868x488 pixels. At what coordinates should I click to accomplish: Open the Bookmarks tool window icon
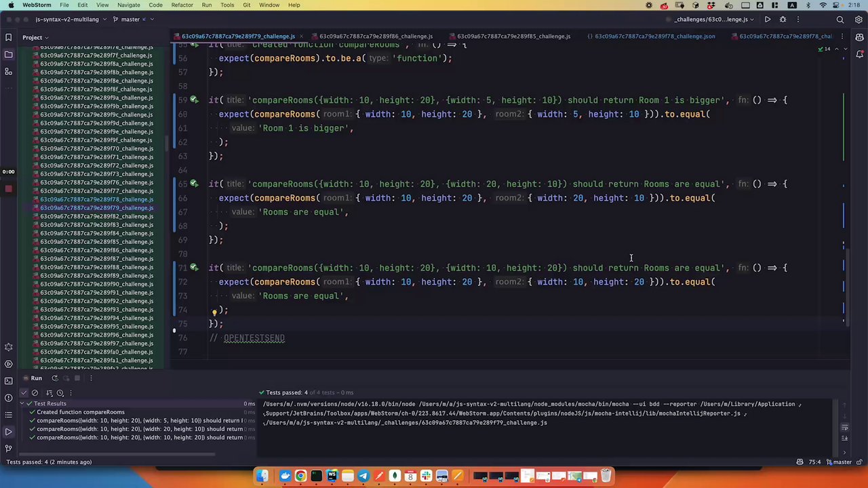pyautogui.click(x=8, y=37)
